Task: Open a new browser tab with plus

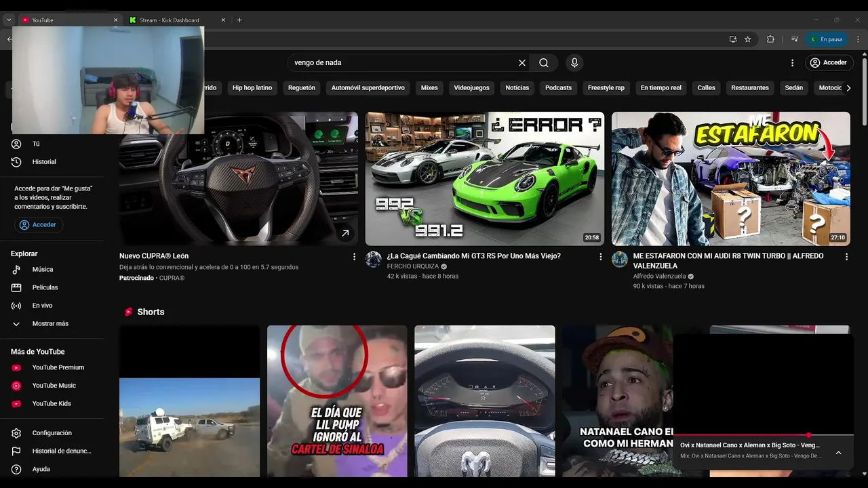Action: pyautogui.click(x=239, y=20)
